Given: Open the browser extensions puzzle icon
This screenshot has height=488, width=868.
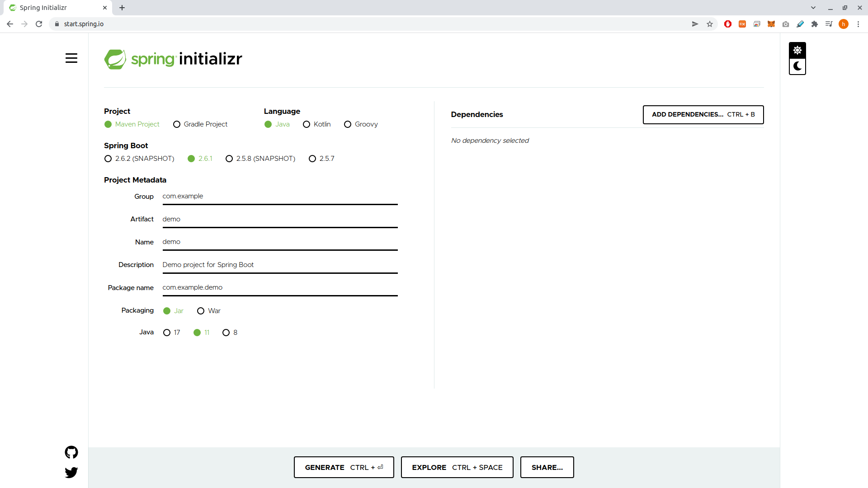Looking at the screenshot, I should coord(815,24).
